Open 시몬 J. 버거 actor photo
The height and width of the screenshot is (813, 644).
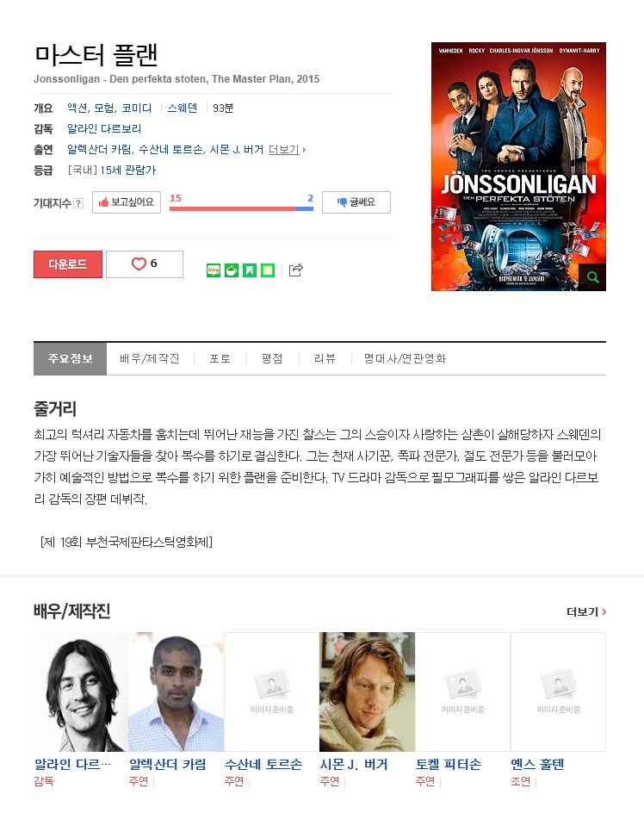pyautogui.click(x=367, y=692)
